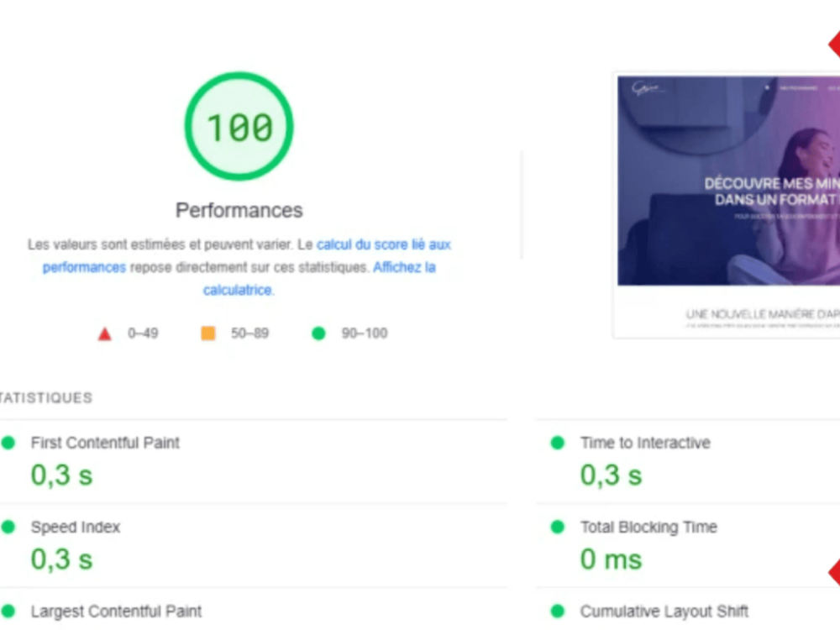Viewport: 840px width, 630px height.
Task: Click the Total Blocking Time green status dot
Action: 558,528
